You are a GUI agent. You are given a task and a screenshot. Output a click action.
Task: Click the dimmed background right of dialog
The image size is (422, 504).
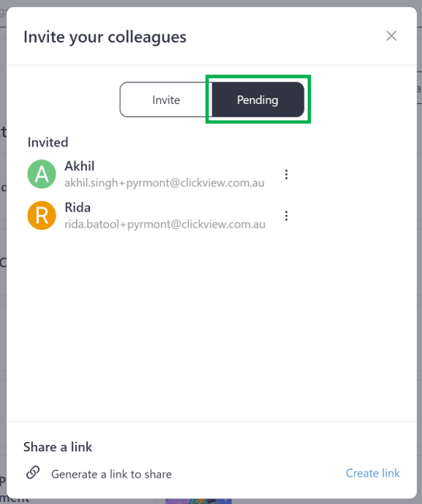click(420, 257)
